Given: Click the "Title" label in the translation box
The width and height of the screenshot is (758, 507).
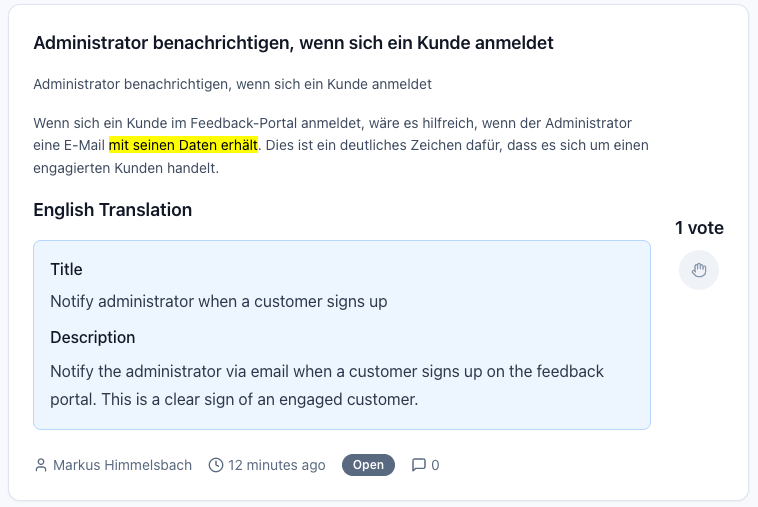Looking at the screenshot, I should click(x=66, y=269).
